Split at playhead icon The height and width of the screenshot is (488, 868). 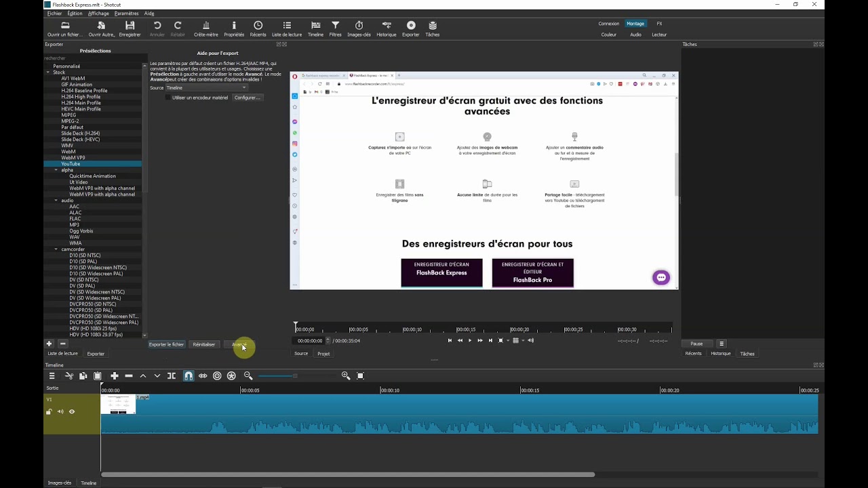[172, 375]
